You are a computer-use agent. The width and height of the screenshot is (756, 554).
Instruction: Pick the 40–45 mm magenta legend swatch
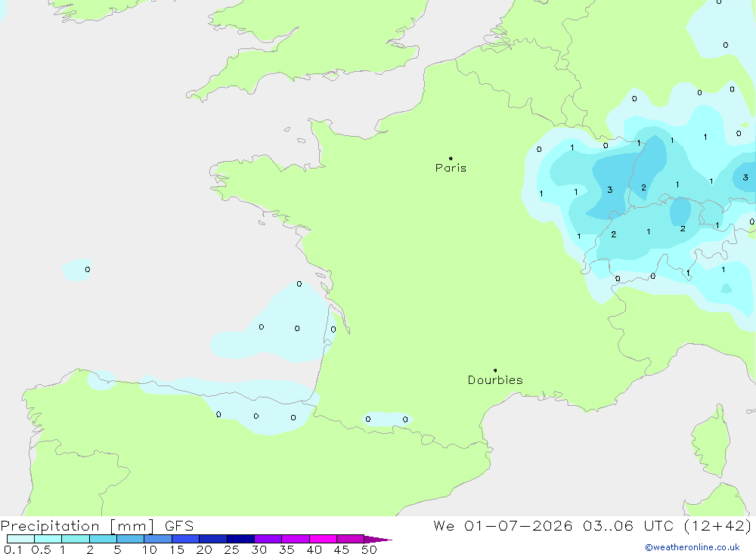[323, 539]
